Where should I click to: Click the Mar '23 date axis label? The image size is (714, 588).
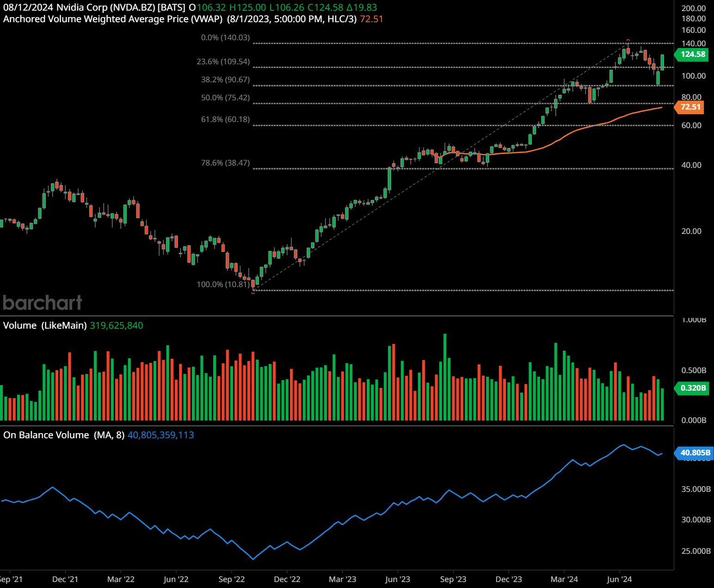pyautogui.click(x=343, y=579)
